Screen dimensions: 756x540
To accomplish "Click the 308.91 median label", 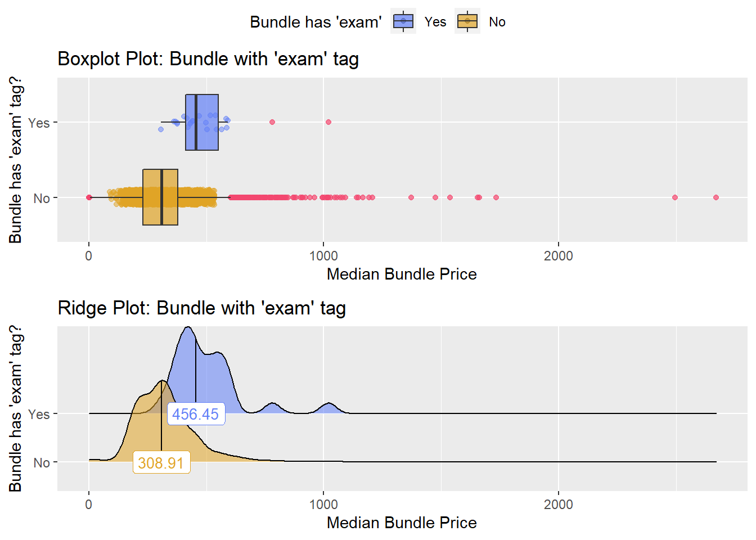I will point(161,463).
